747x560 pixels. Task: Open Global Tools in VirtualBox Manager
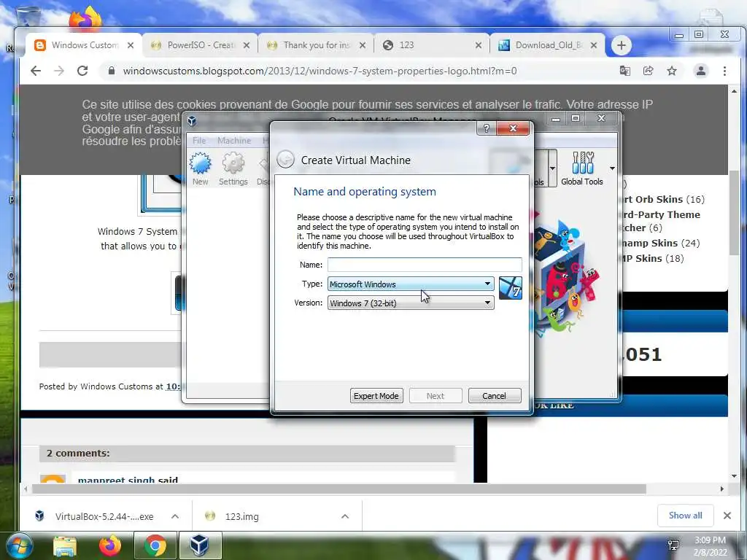pos(581,168)
